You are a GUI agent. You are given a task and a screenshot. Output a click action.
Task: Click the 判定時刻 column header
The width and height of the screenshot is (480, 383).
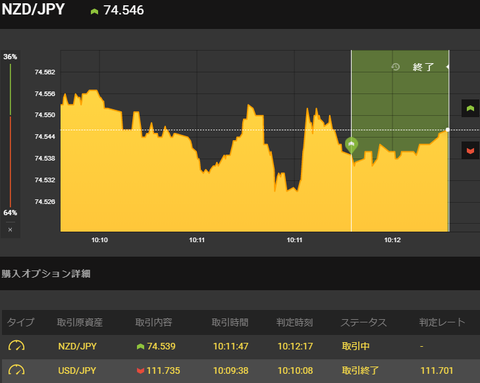pos(295,322)
